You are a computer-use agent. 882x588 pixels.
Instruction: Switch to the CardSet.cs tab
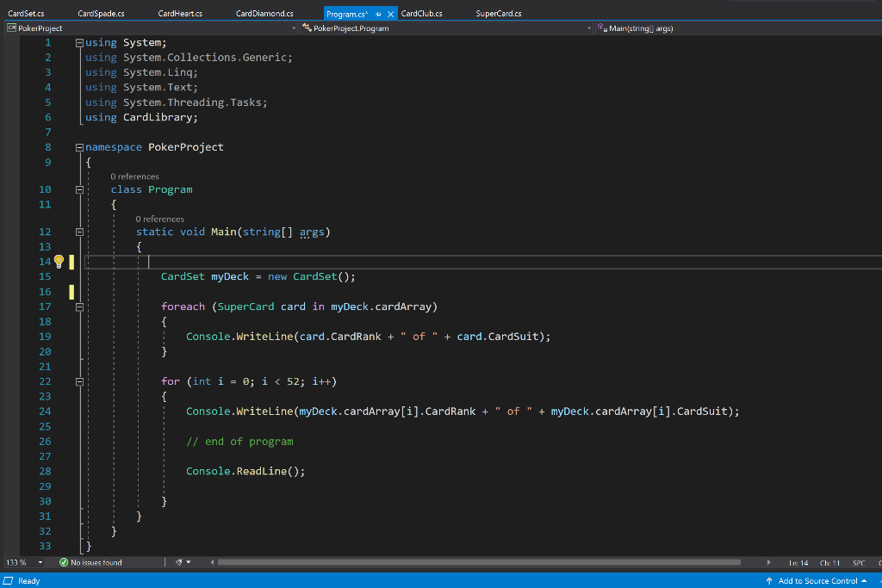coord(26,14)
